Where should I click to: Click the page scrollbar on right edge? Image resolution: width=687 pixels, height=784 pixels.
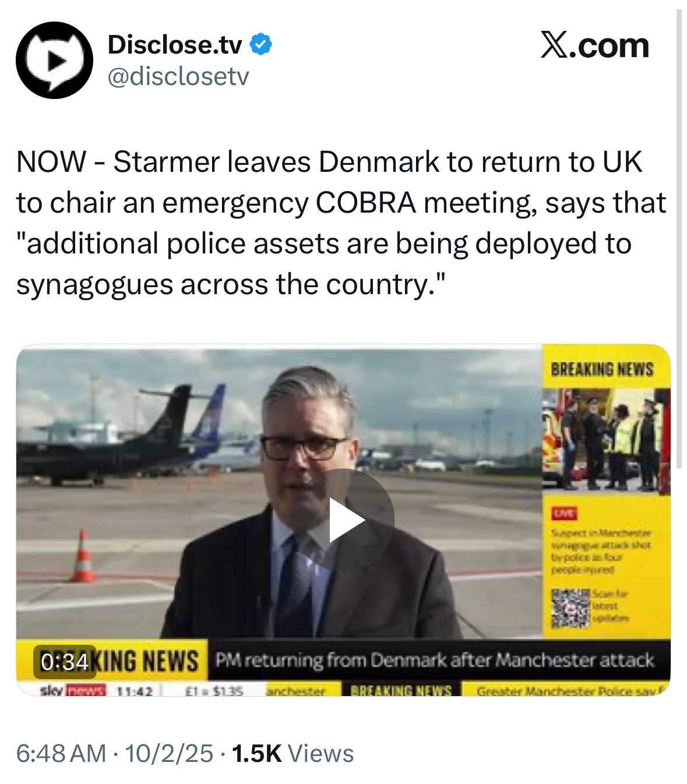678,239
